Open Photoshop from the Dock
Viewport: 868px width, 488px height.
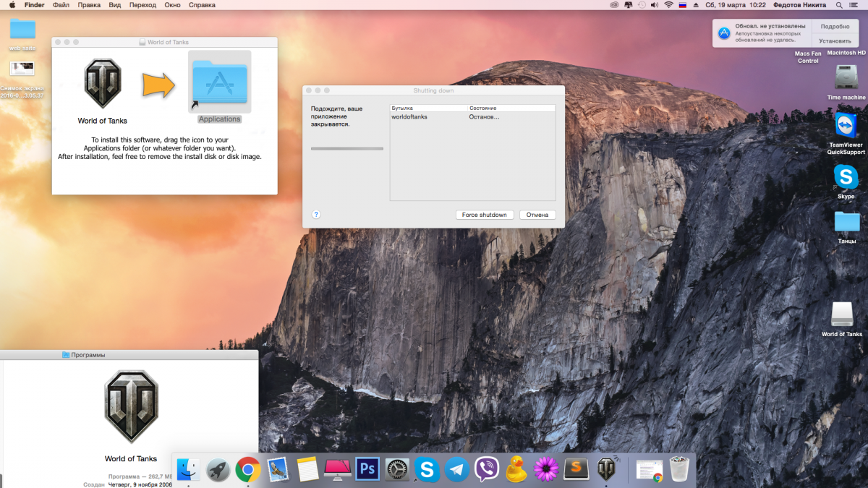click(367, 469)
